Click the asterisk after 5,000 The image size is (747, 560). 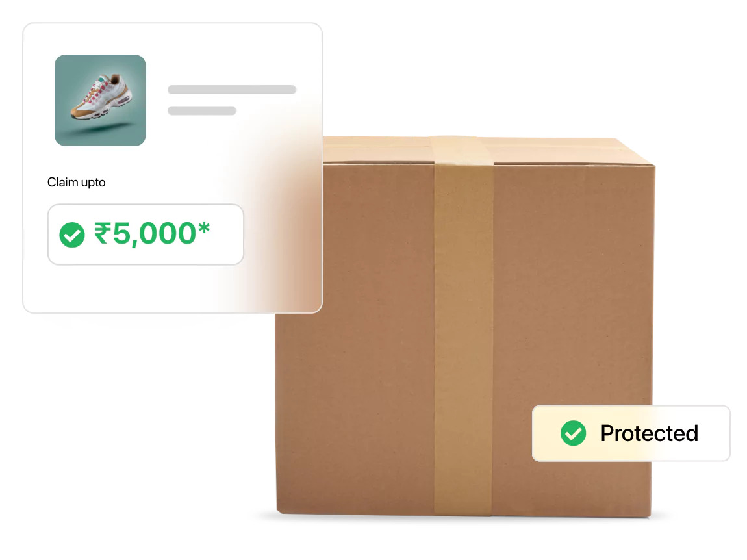tap(204, 228)
